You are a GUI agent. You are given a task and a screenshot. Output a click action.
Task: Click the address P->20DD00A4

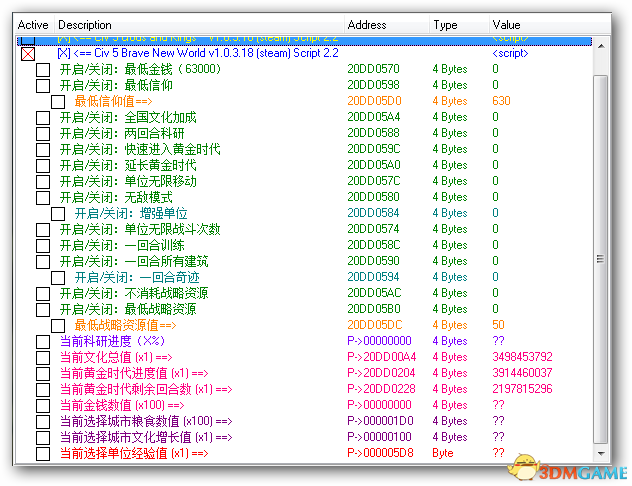point(381,357)
